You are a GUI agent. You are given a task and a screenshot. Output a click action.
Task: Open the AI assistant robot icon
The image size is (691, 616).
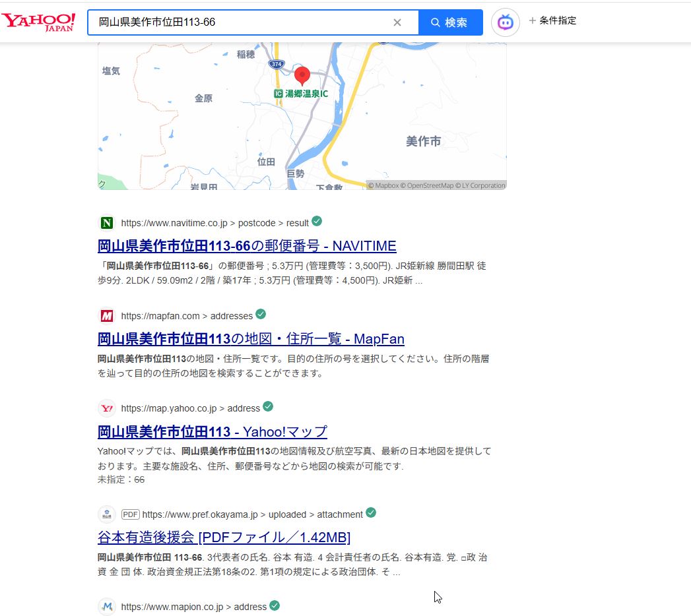(505, 22)
